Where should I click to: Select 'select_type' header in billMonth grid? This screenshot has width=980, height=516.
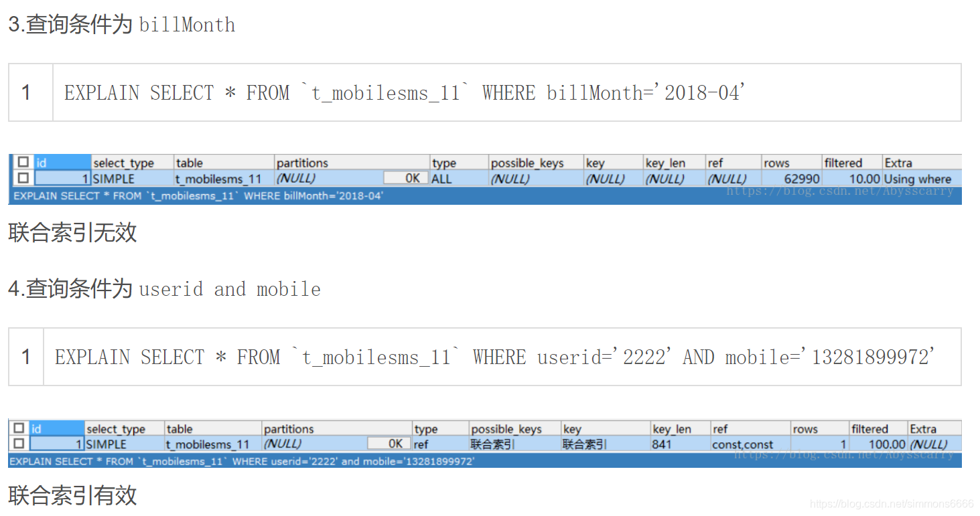132,163
